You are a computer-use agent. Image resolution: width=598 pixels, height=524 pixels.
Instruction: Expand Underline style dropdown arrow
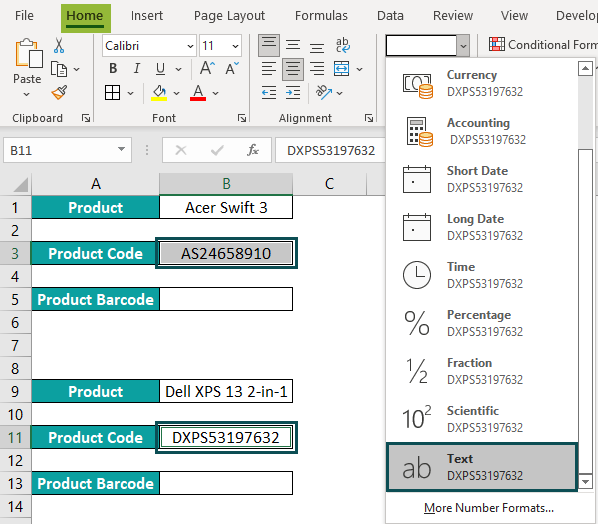[x=178, y=69]
